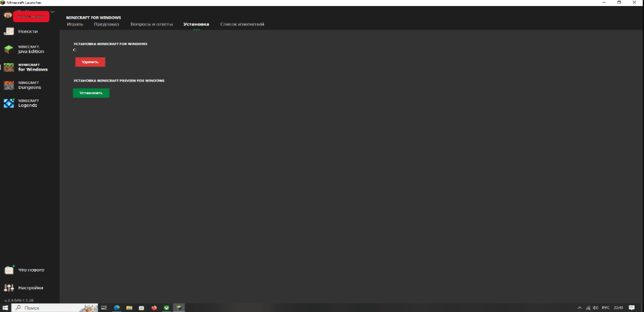Click the green Установить button
Viewport: 644px width, 312px height.
coord(91,93)
